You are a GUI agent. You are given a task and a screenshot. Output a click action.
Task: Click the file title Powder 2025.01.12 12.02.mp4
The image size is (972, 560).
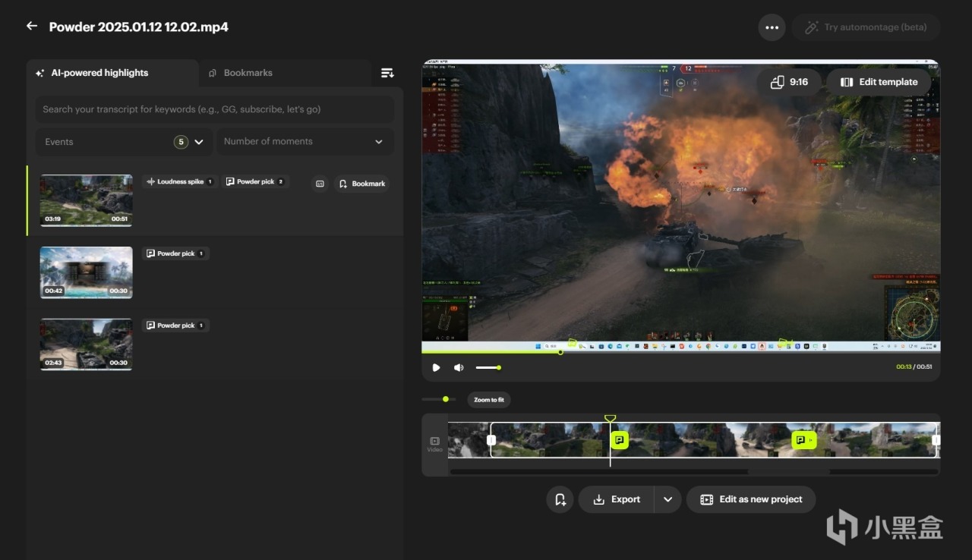pos(139,27)
